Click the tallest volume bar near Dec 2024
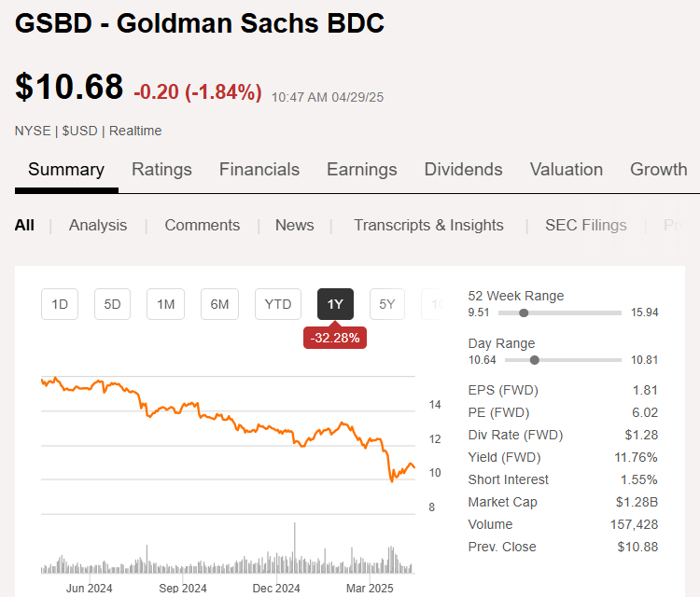The height and width of the screenshot is (597, 700). click(295, 548)
